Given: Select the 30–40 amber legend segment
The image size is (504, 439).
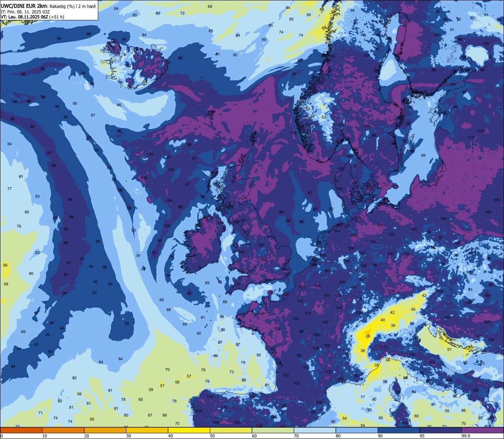Looking at the screenshot, I should (147, 430).
